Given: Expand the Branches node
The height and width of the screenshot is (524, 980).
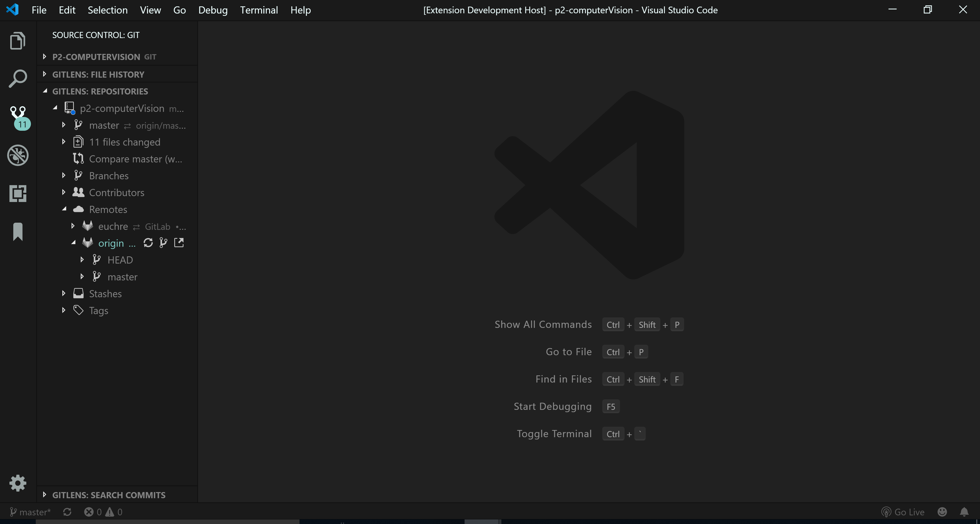Looking at the screenshot, I should pos(64,175).
